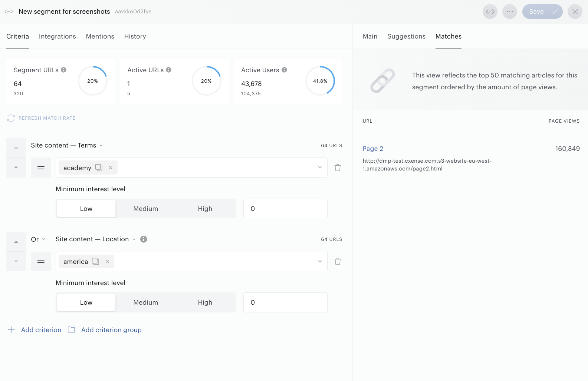Click the refresh match rate icon
The image size is (588, 381).
[11, 118]
